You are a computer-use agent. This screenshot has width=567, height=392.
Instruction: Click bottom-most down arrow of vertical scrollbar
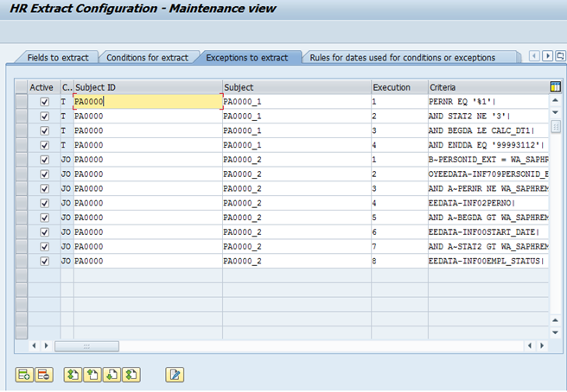555,332
